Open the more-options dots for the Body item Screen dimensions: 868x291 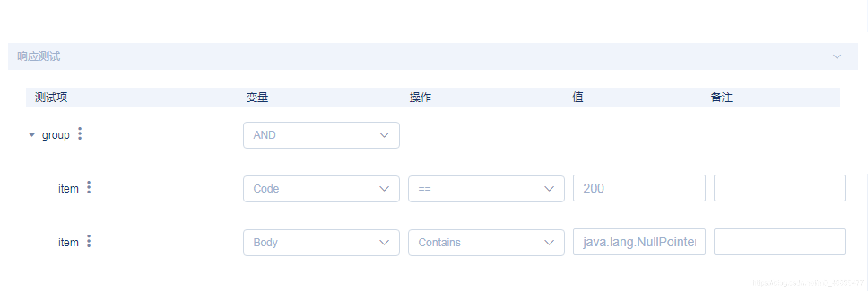(89, 241)
